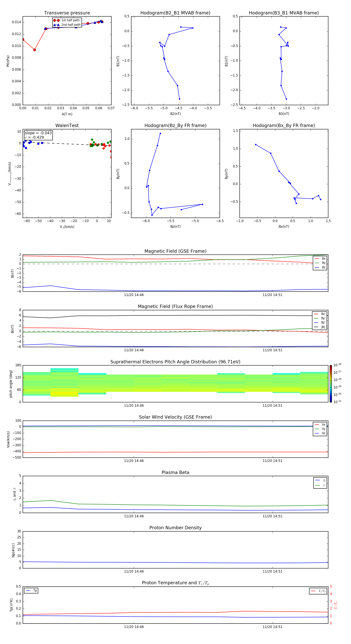This screenshot has height=644, width=351.
Task: Click the 'WalenTest' plot title
Action: pyautogui.click(x=67, y=125)
